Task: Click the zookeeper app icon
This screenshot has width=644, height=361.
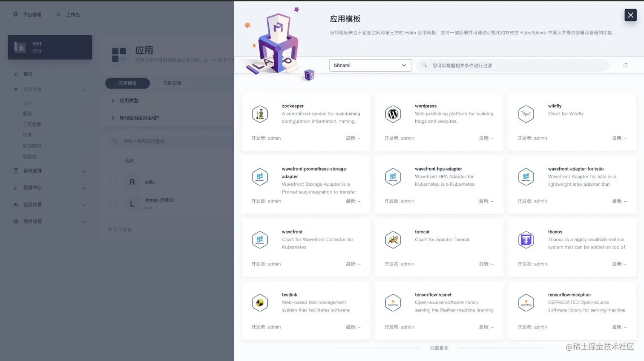Action: tap(260, 114)
